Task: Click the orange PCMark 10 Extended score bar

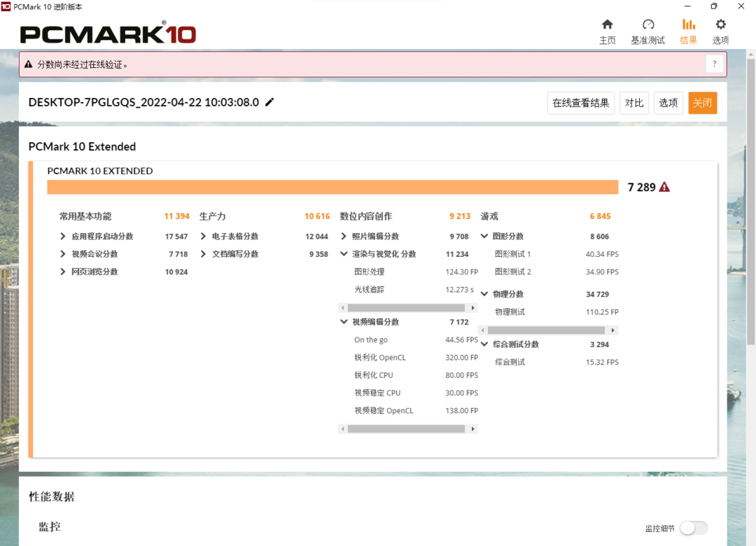Action: [332, 187]
